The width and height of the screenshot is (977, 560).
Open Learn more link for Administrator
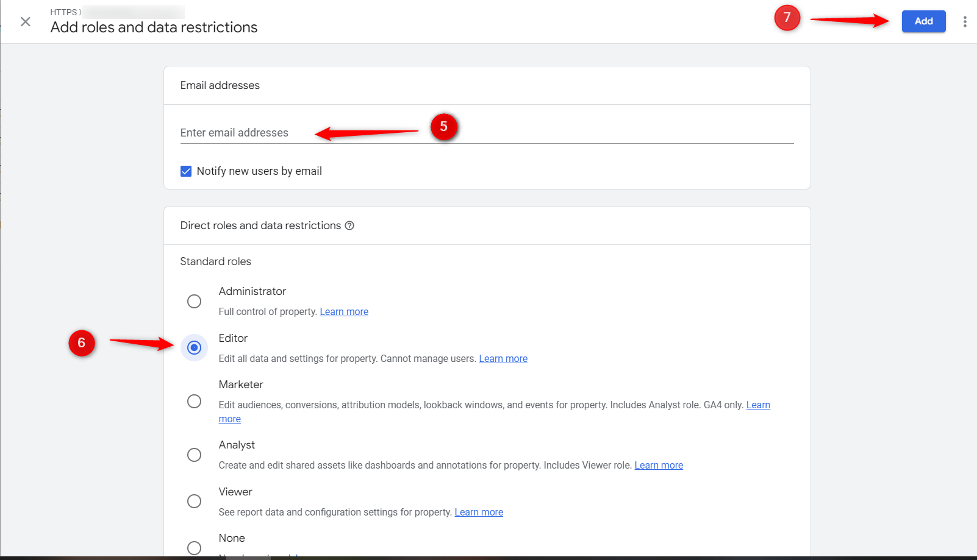click(344, 312)
